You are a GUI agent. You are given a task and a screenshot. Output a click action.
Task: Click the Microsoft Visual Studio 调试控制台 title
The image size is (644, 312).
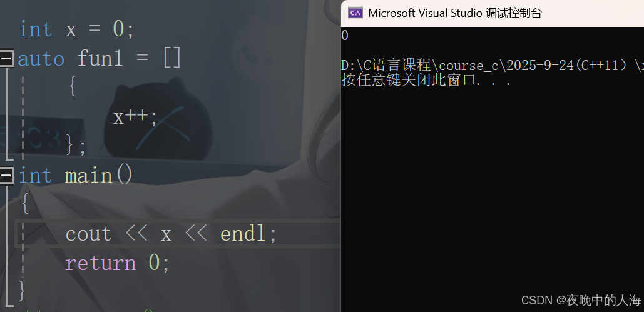click(x=455, y=13)
